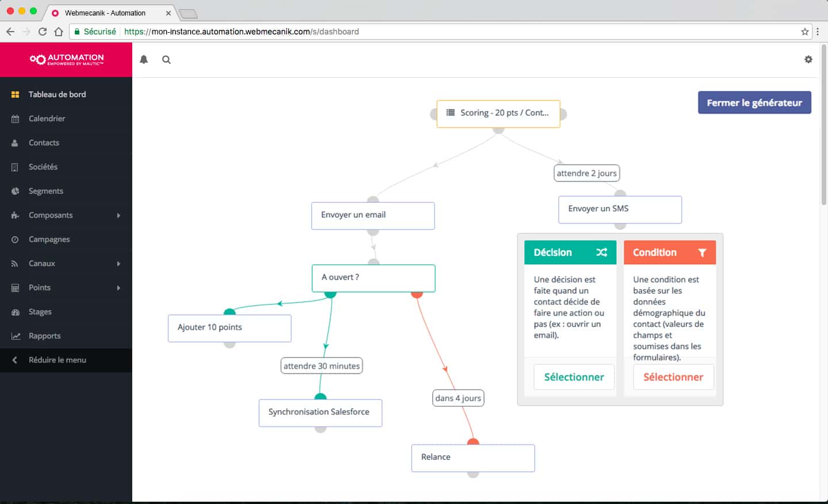The height and width of the screenshot is (504, 828).
Task: Click the Calendrier calendar icon in sidebar
Action: pos(15,118)
